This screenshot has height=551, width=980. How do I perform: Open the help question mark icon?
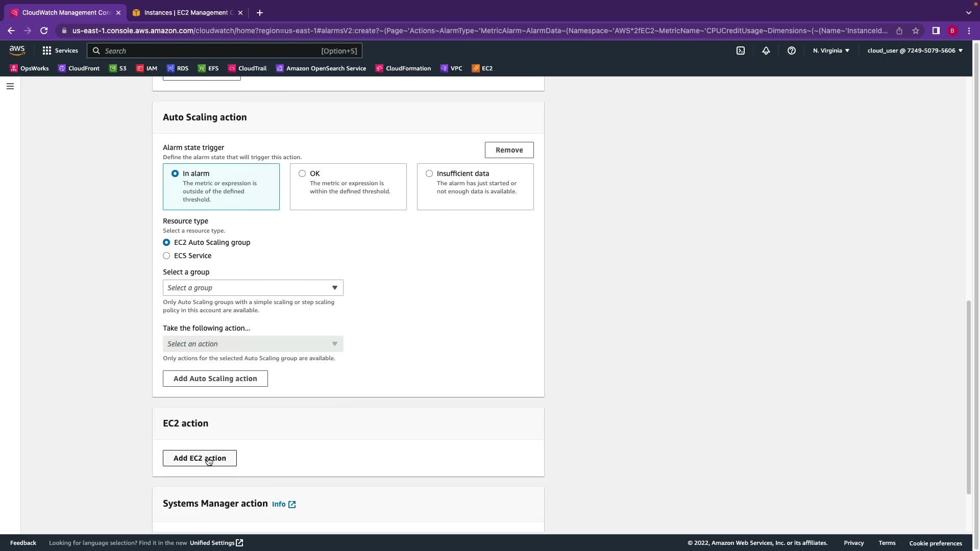pyautogui.click(x=791, y=51)
